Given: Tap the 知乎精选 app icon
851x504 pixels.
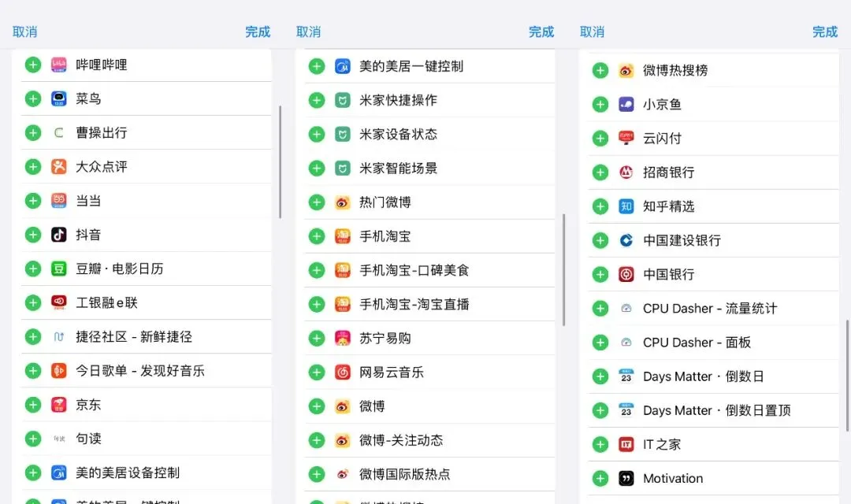Looking at the screenshot, I should pos(626,206).
